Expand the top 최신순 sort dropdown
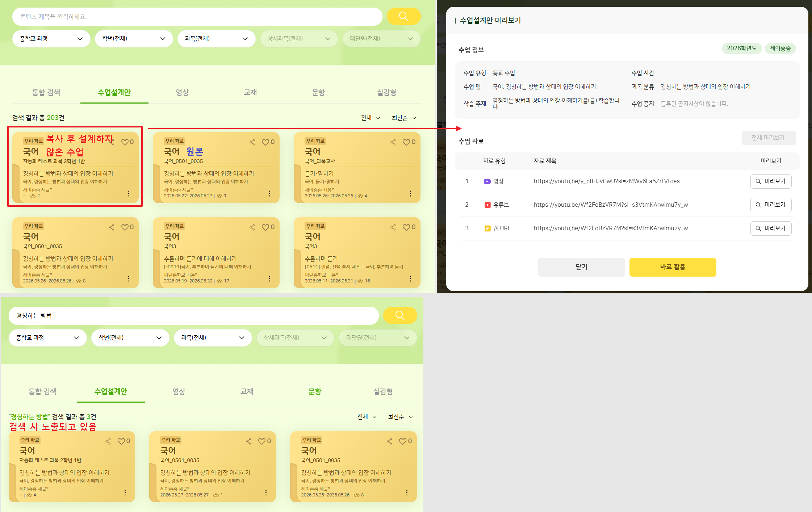Screen dimensions: 812x512 click(404, 118)
